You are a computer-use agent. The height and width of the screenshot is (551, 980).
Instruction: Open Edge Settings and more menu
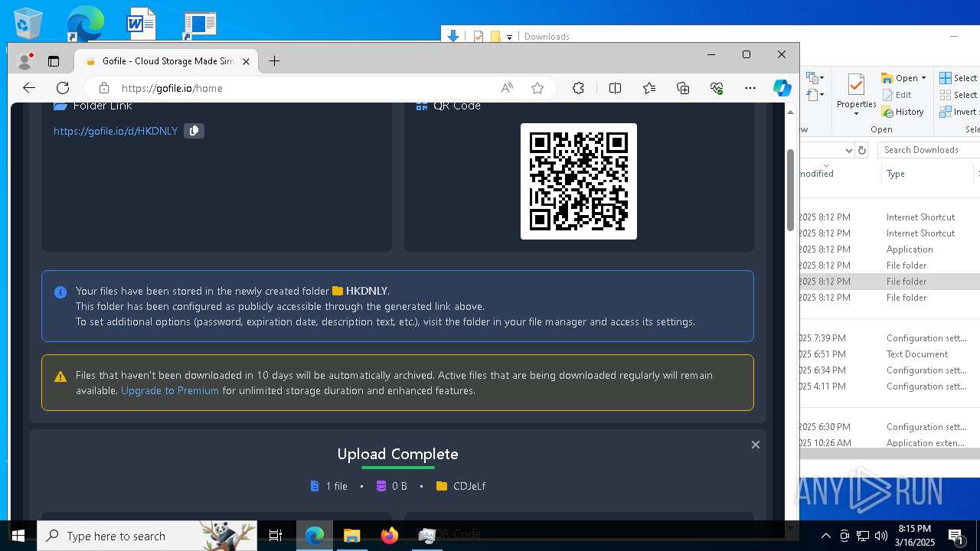tap(750, 88)
